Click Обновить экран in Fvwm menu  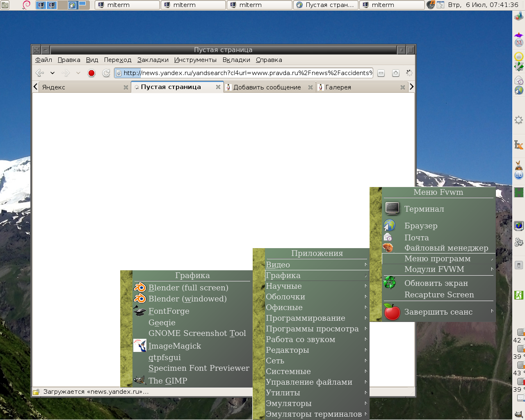pos(436,283)
